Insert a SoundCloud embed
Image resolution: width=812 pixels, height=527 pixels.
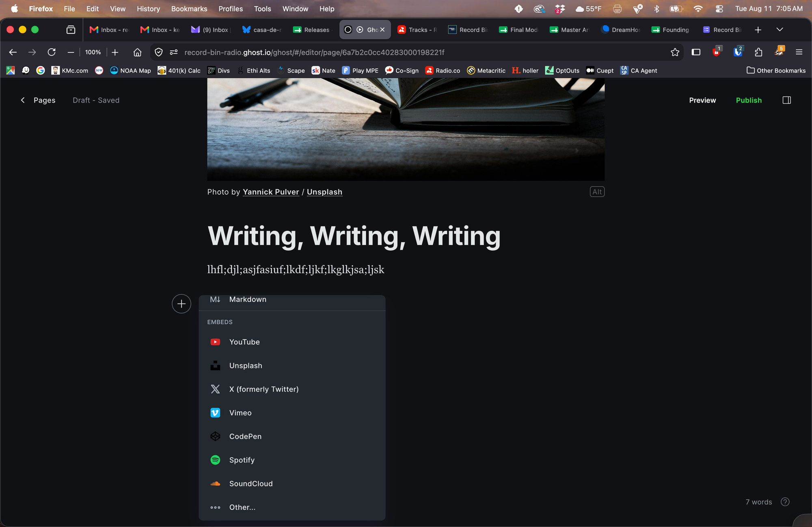(292, 483)
